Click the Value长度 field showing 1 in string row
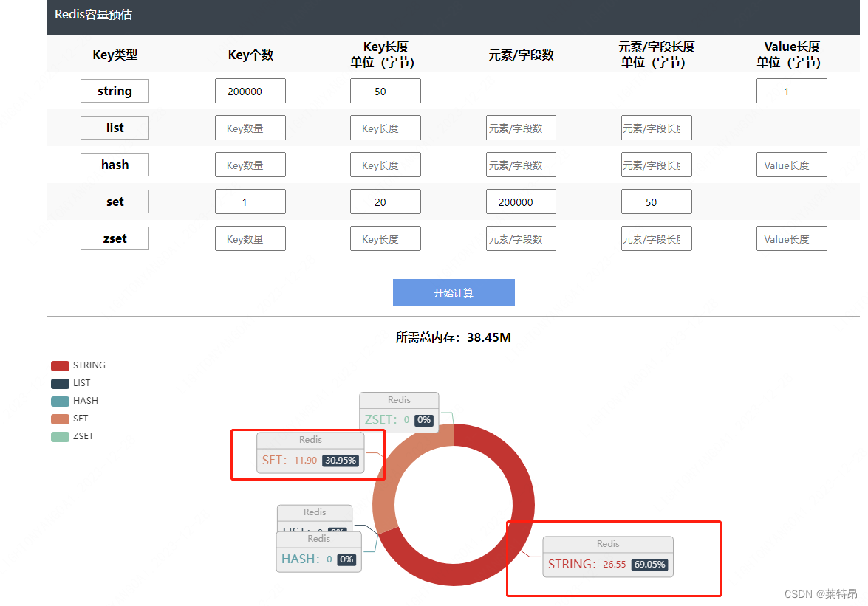Image resolution: width=868 pixels, height=606 pixels. (791, 91)
